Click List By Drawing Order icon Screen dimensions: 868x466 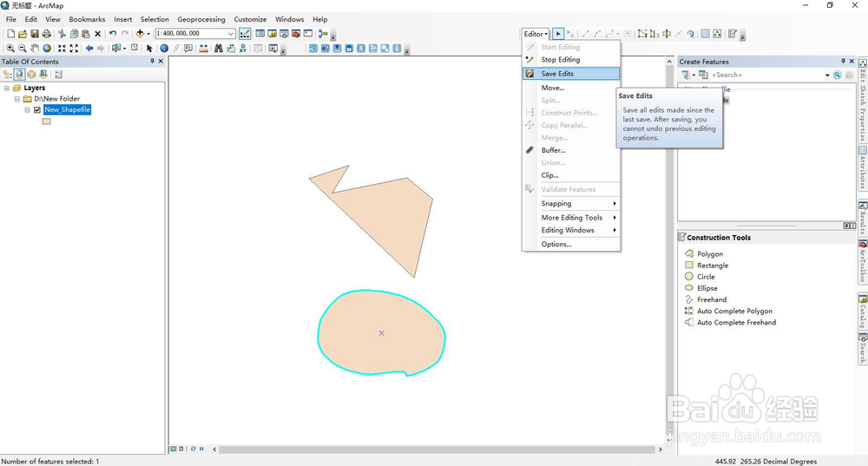pos(7,74)
